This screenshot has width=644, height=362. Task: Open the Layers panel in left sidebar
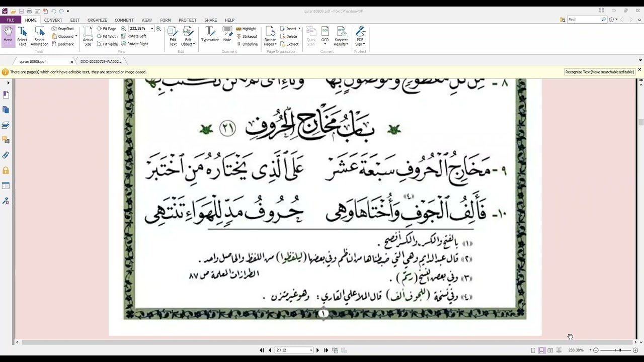tap(6, 125)
